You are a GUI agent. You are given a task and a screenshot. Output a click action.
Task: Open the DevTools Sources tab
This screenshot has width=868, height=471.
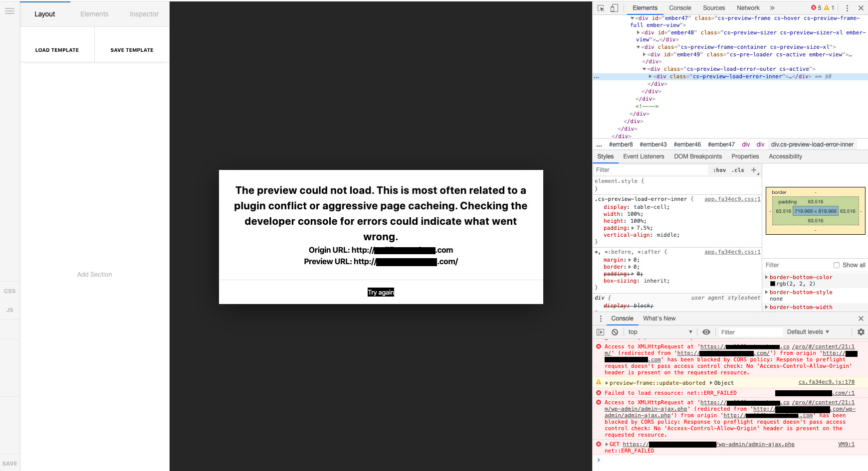point(714,8)
